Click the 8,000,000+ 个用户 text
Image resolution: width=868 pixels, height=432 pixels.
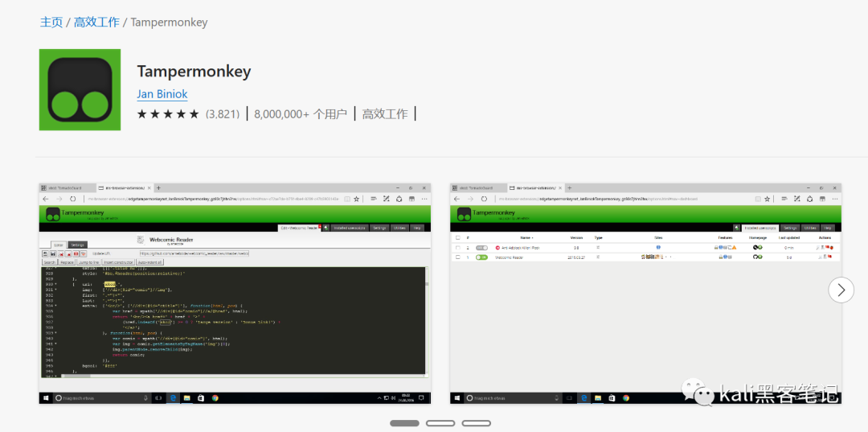click(x=301, y=114)
